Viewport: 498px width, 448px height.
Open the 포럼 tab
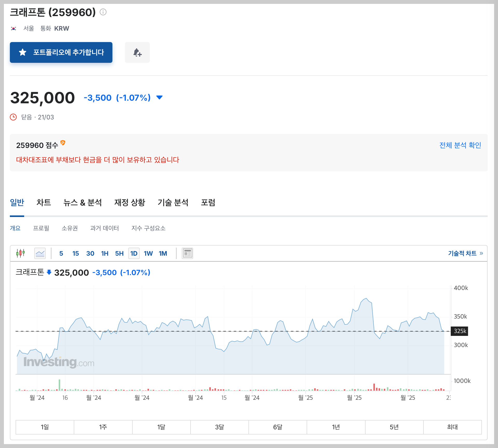(208, 202)
